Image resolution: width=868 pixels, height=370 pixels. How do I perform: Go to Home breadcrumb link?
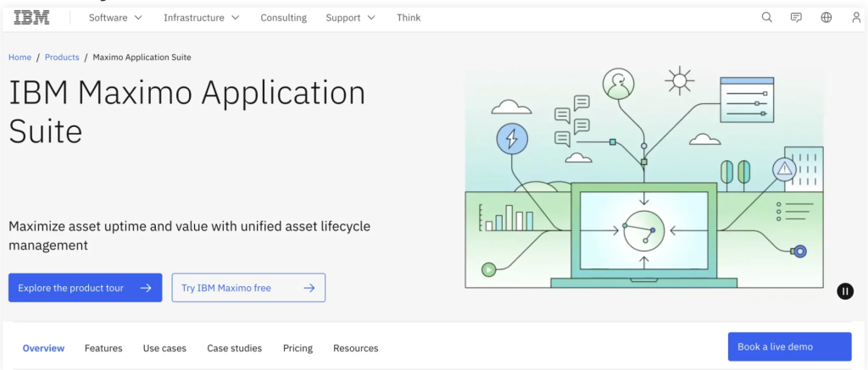20,57
